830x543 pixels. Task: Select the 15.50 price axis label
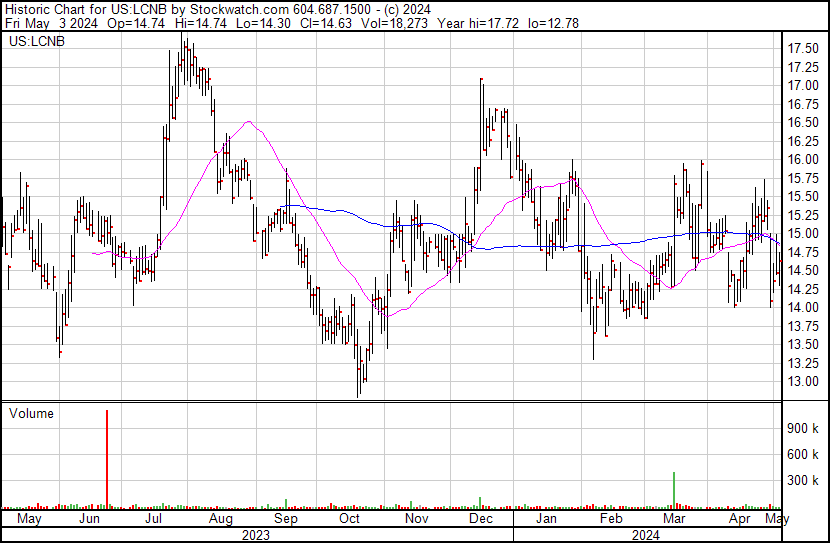click(x=803, y=197)
